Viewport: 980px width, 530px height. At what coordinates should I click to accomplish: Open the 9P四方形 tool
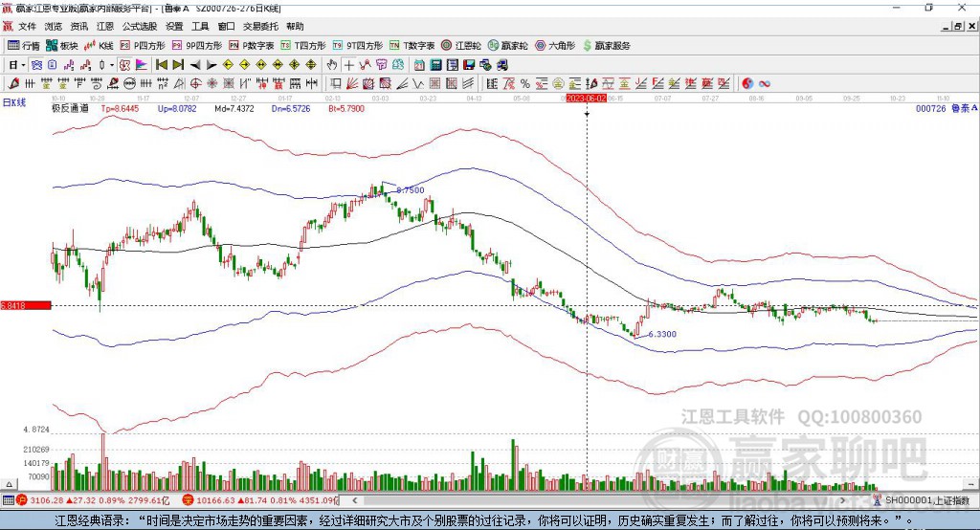(197, 46)
